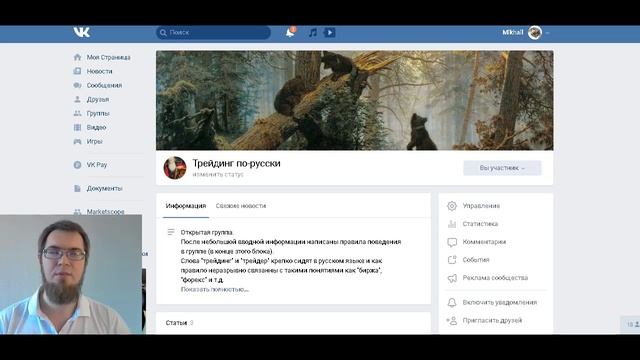Click Включить уведомления link
Viewport: 640px width, 360px height.
[x=500, y=302]
